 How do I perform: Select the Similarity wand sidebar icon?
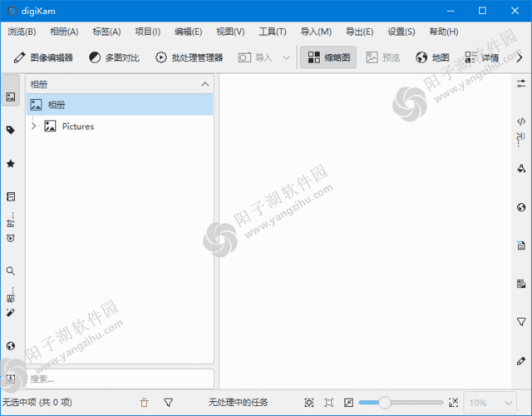11,312
